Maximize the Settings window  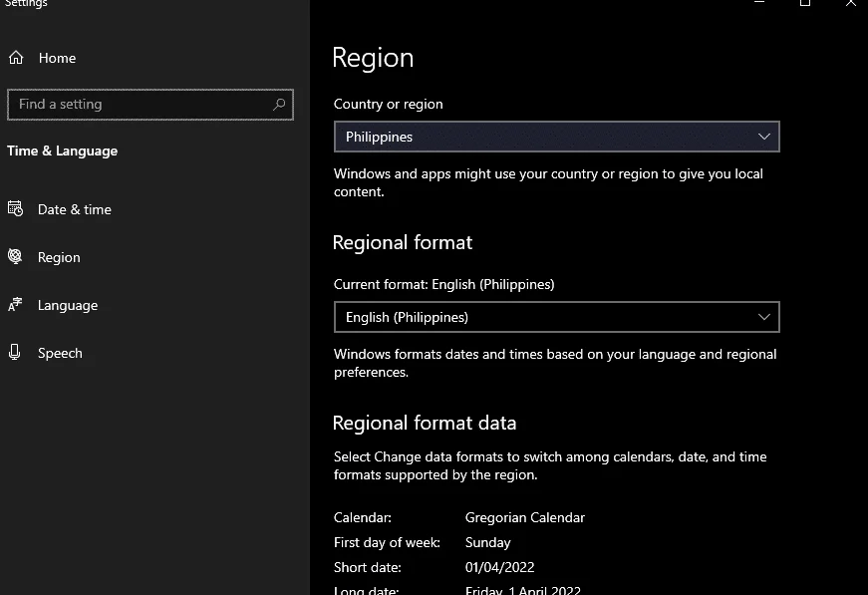[805, 3]
